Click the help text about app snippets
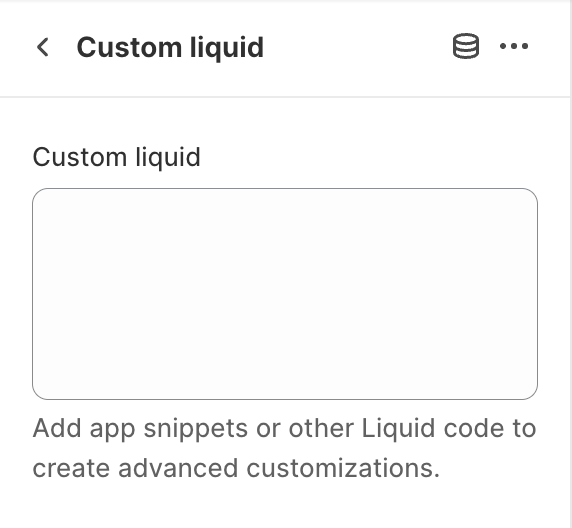Screen dimensions: 572x528 click(284, 448)
